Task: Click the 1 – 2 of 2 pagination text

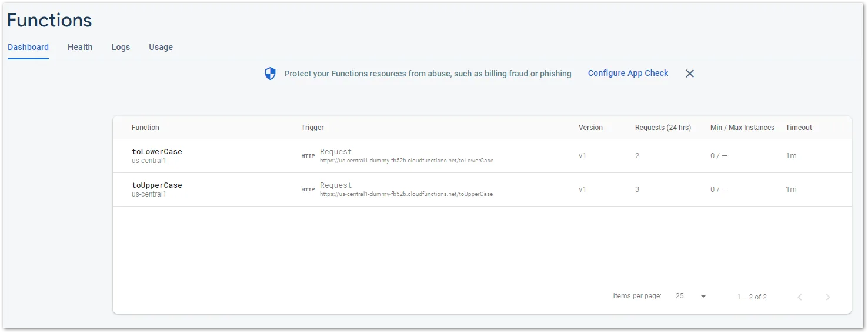Action: click(x=752, y=297)
